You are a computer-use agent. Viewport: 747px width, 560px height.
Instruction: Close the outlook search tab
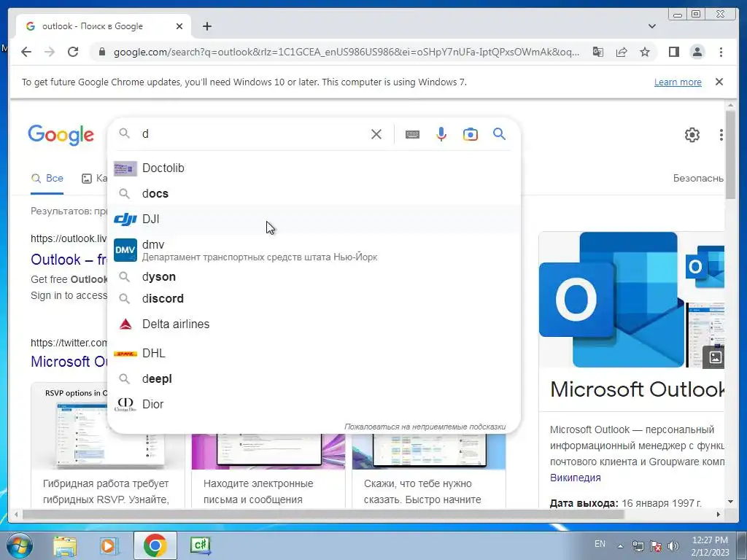point(179,26)
